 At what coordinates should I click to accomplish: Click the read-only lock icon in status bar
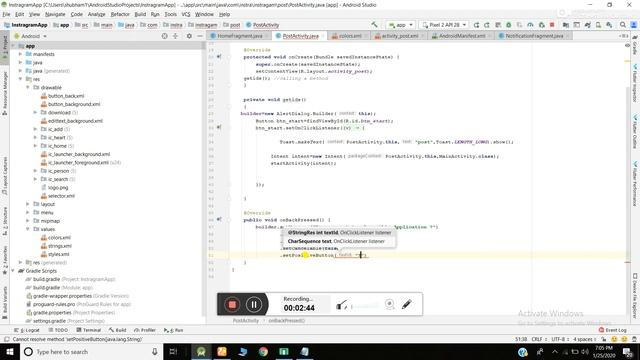point(604,339)
